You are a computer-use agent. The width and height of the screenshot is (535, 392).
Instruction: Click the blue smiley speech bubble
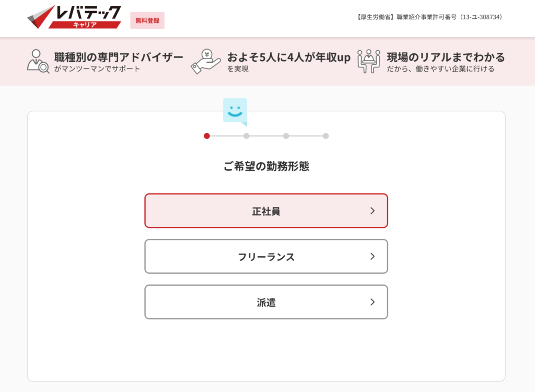(235, 112)
